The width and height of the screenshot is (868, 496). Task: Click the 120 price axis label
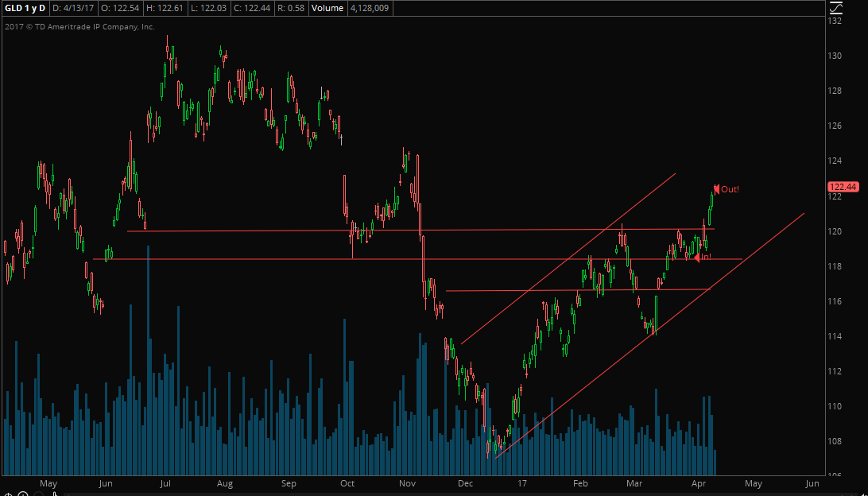(835, 231)
